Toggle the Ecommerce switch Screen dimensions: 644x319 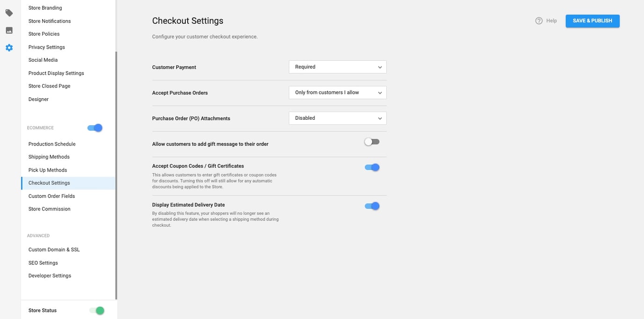pyautogui.click(x=95, y=127)
